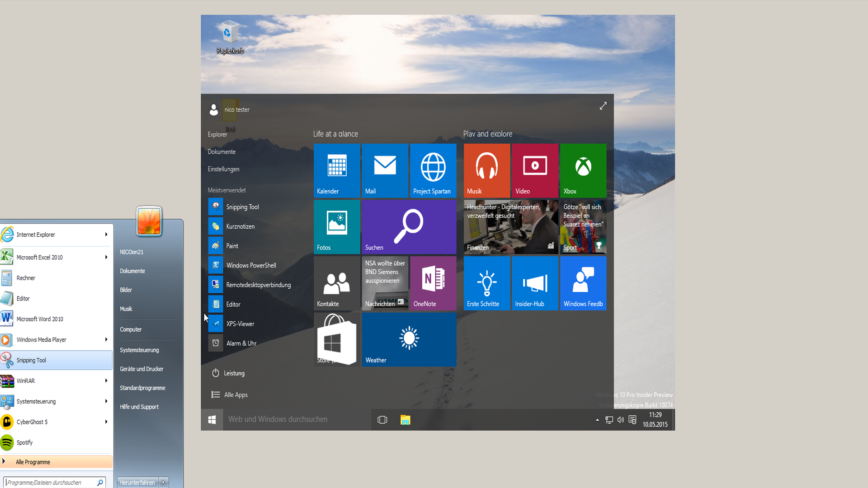Open Einstellungen in the Start menu
Image resolution: width=868 pixels, height=488 pixels.
coord(223,169)
